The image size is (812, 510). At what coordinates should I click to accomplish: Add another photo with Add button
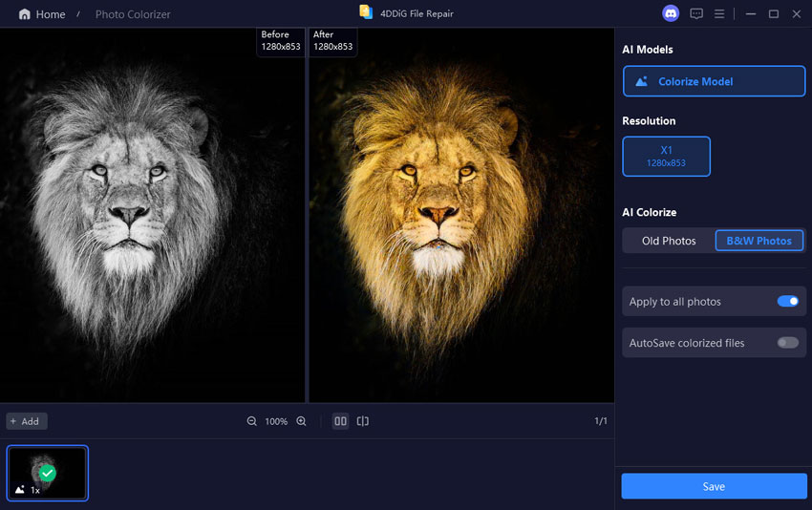point(27,421)
